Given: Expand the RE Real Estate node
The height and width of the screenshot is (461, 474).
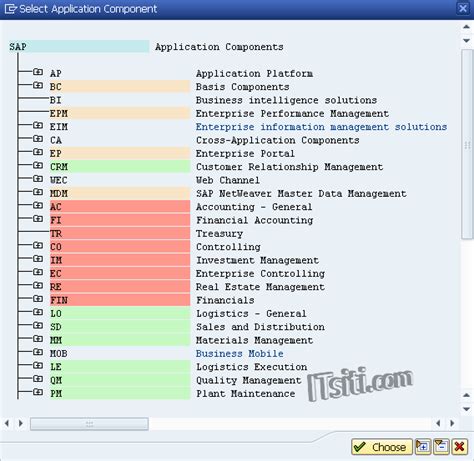Looking at the screenshot, I should 38,285.
